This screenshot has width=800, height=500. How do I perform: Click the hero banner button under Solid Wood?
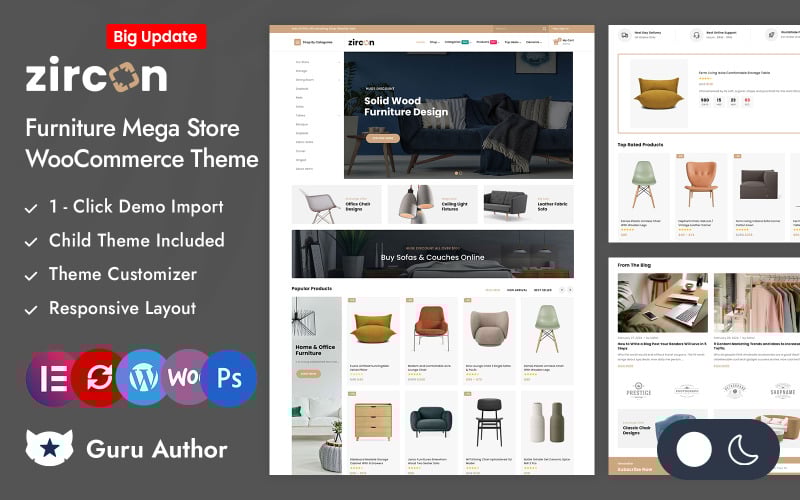383,138
